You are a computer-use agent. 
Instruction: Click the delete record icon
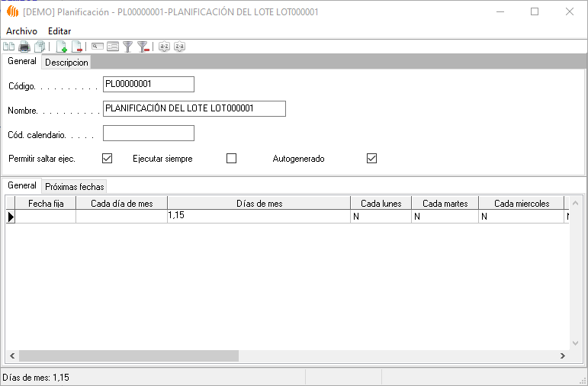point(76,47)
